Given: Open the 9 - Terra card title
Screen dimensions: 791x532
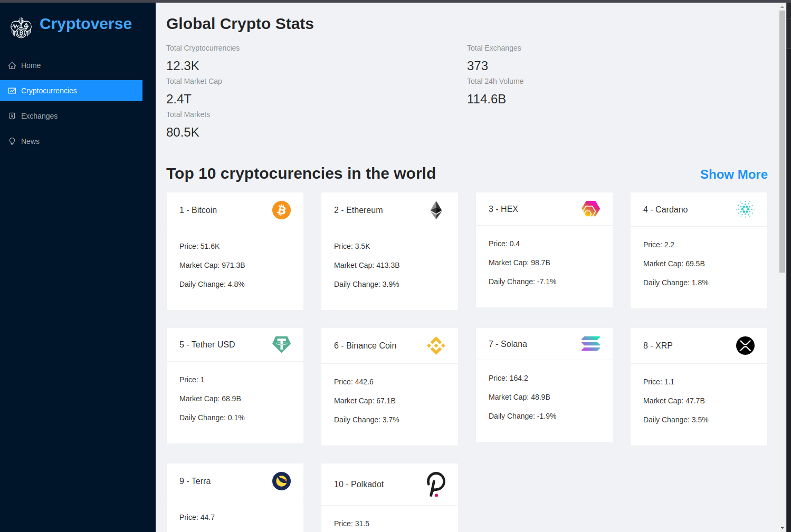Looking at the screenshot, I should 195,481.
